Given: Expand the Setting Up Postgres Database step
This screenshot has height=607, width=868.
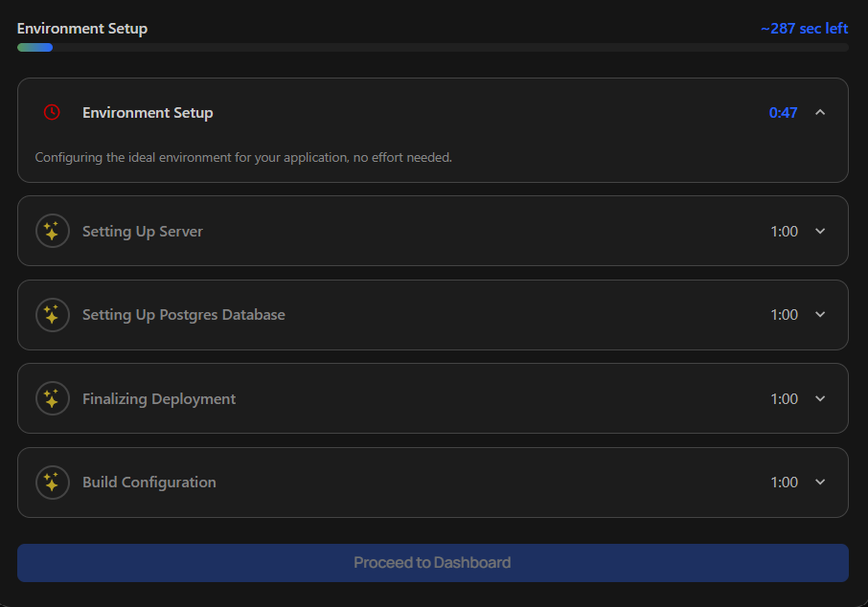Looking at the screenshot, I should tap(821, 314).
